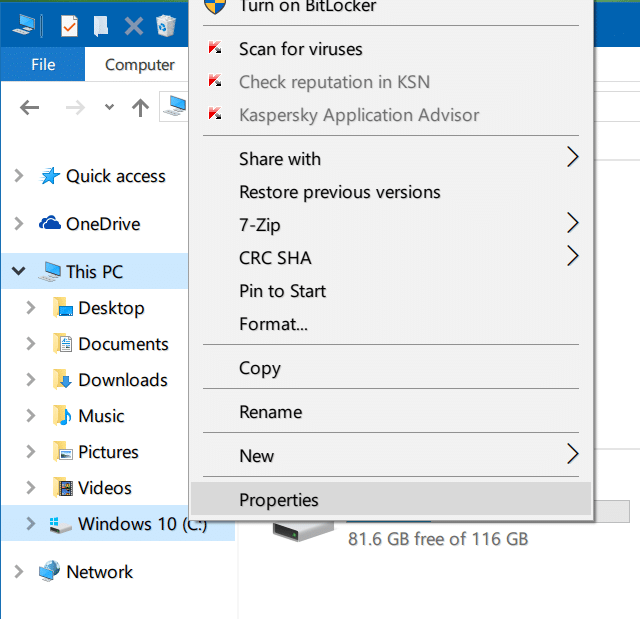Choose Format... from context menu
640x619 pixels.
391,324
